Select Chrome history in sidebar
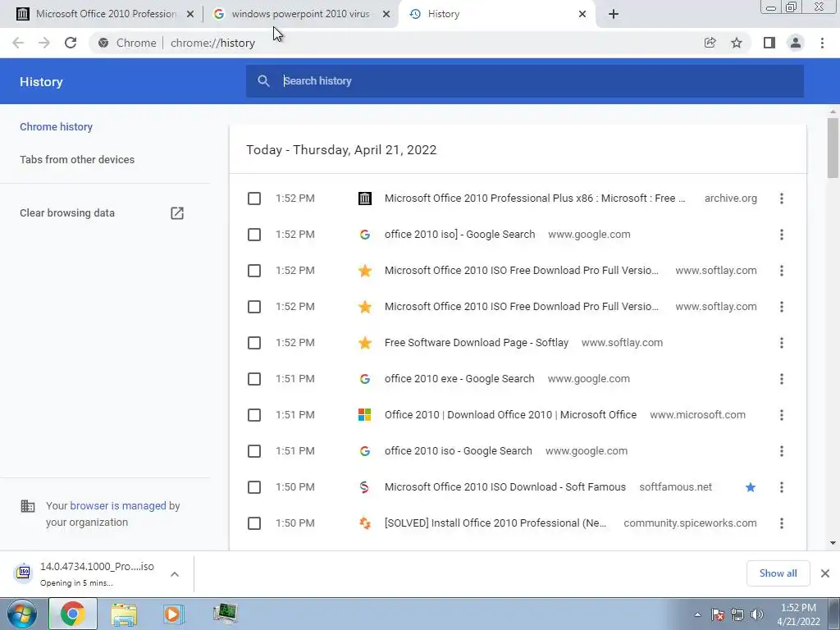Screen dimensions: 840x630 tap(57, 127)
